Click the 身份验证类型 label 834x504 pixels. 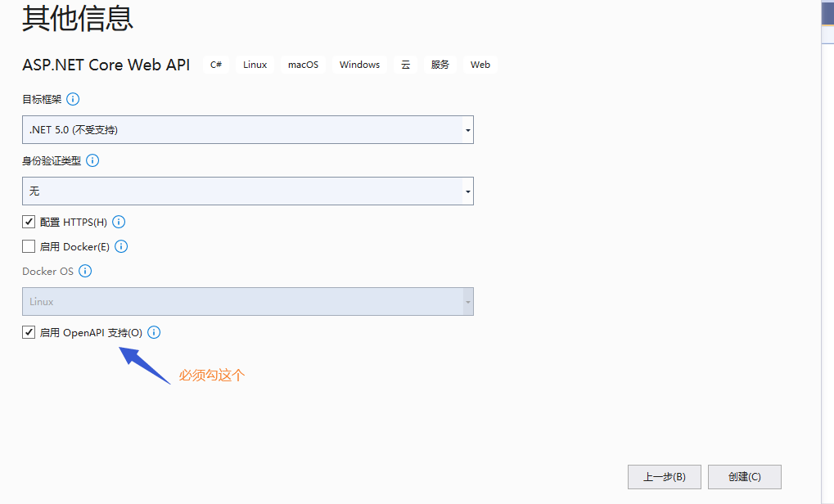click(52, 160)
